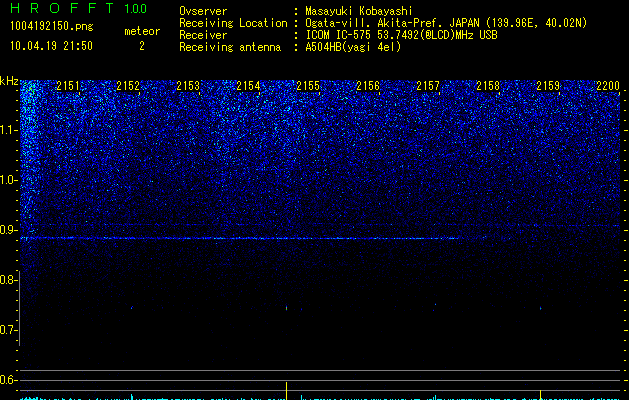The image size is (629, 400).
Task: Click the Receiving antenna label
Action: click(x=230, y=47)
